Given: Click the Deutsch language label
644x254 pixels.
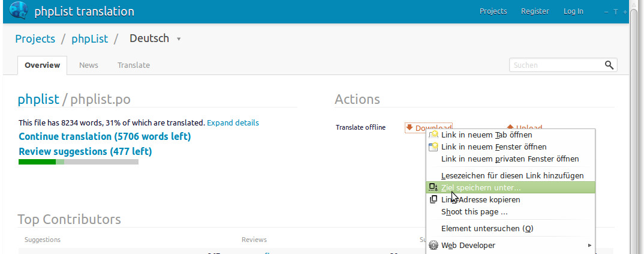Looking at the screenshot, I should (149, 38).
